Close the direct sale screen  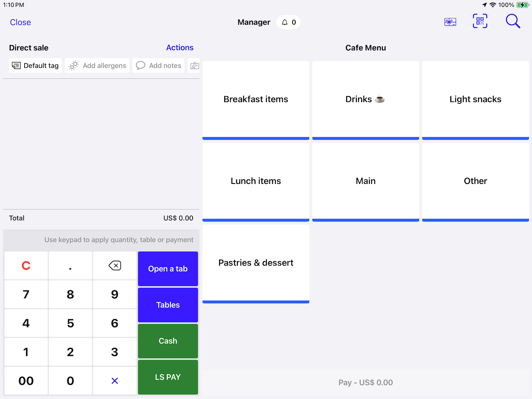(20, 22)
